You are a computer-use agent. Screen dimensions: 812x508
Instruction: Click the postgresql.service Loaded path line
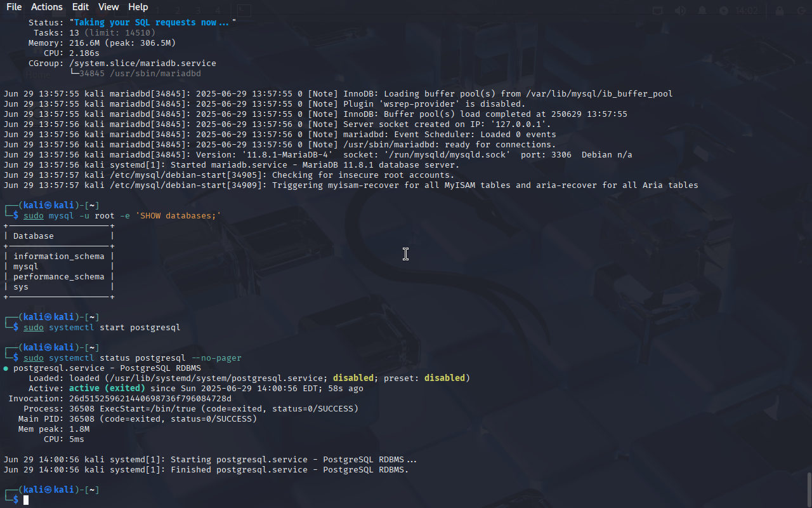(x=249, y=378)
